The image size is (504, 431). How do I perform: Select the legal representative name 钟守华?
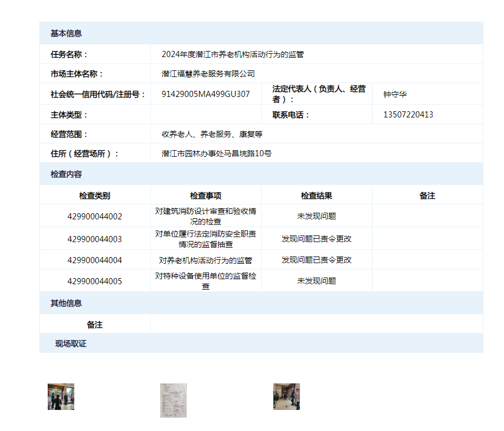pos(395,94)
